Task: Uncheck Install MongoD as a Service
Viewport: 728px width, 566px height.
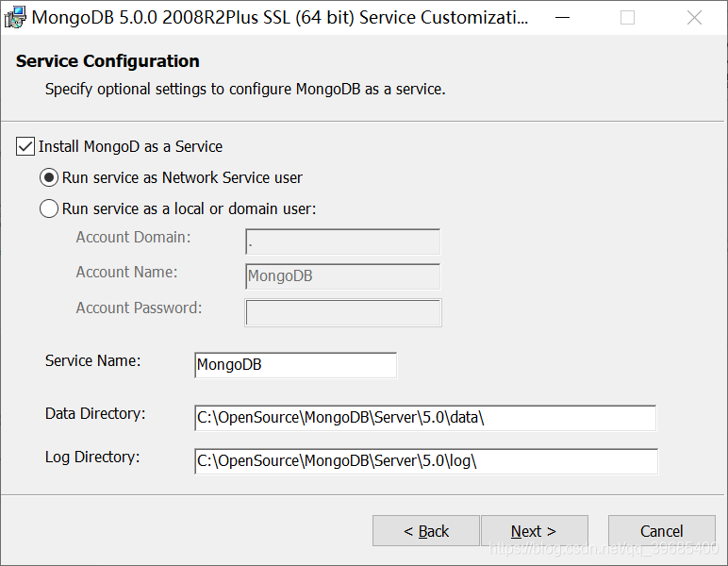Action: tap(25, 146)
